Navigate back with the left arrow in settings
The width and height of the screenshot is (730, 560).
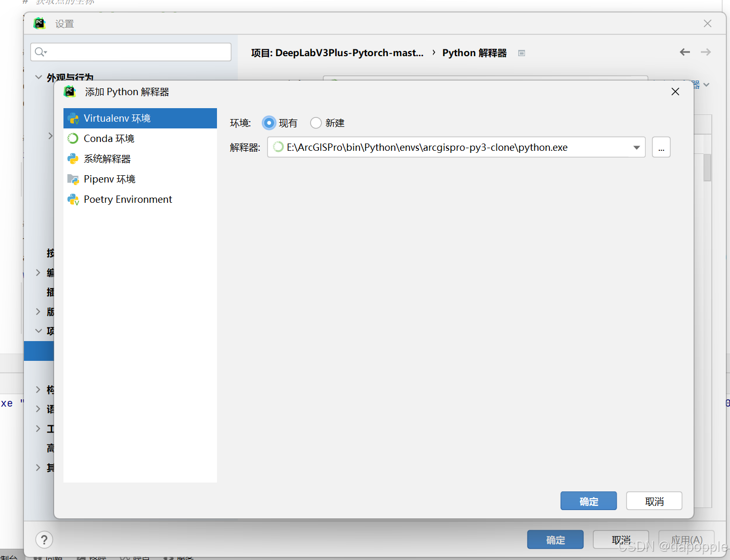click(685, 52)
